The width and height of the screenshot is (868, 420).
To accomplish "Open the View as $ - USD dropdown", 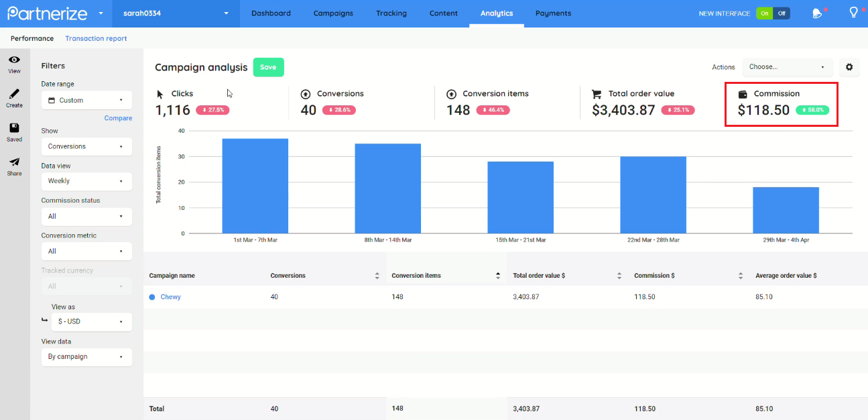I will click(92, 321).
